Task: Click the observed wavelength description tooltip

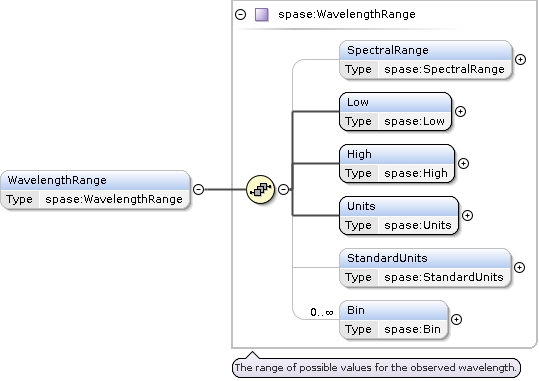Action: click(x=376, y=368)
